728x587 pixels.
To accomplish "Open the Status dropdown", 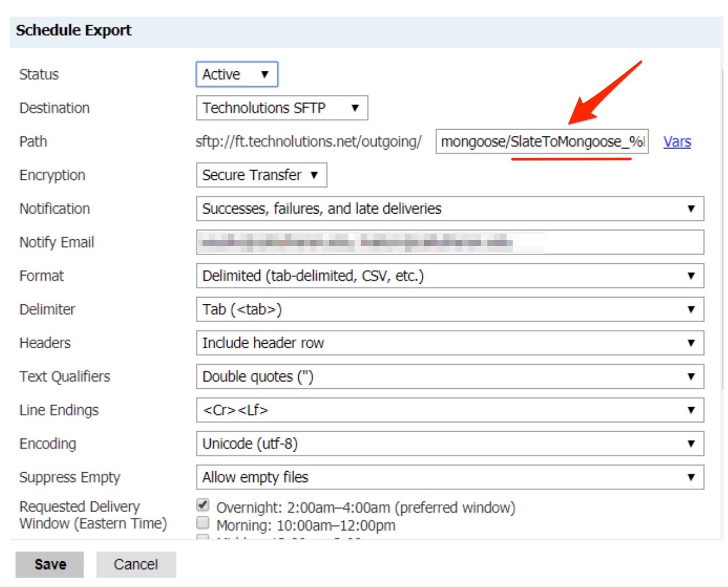I will coord(237,74).
